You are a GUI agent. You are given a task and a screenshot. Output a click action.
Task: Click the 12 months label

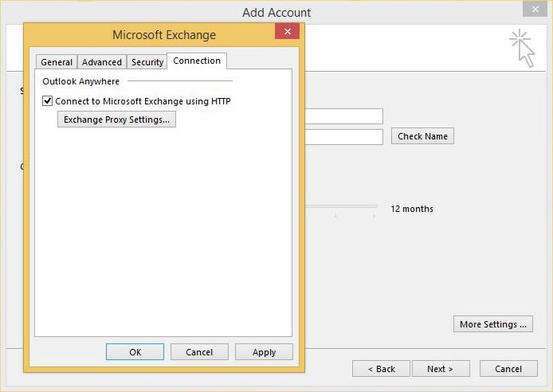[x=412, y=209]
